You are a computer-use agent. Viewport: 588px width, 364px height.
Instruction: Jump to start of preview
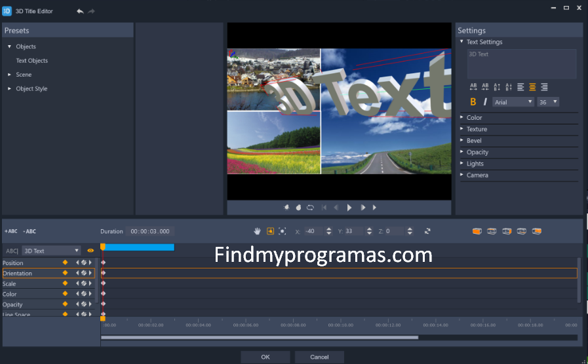click(324, 208)
